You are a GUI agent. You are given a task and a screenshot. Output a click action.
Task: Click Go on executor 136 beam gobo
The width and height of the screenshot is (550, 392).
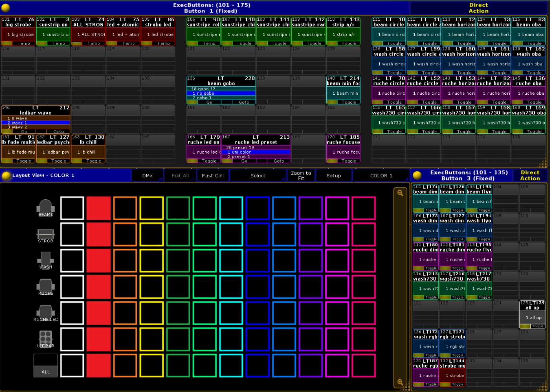coord(209,102)
